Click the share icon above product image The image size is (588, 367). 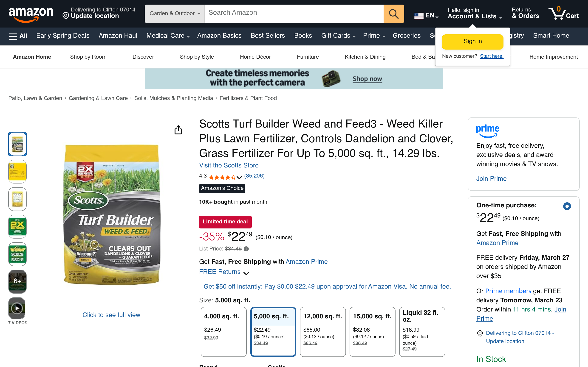coord(178,130)
